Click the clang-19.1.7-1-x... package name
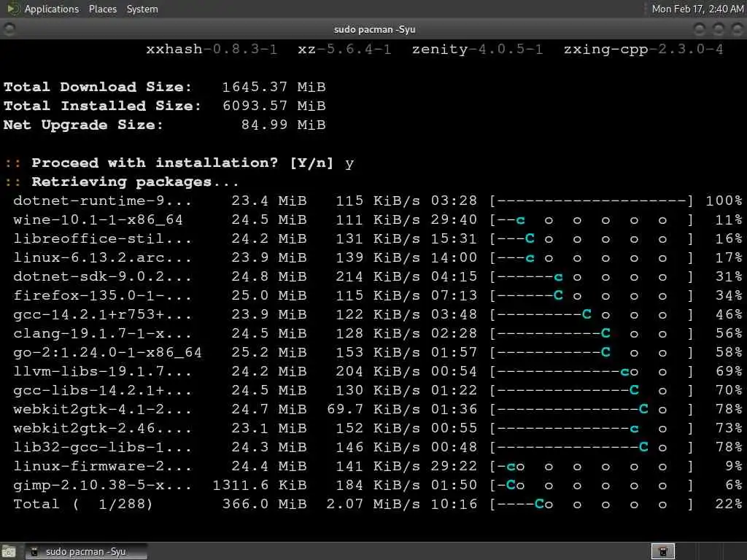Screen dimensions: 747x560 (102, 334)
